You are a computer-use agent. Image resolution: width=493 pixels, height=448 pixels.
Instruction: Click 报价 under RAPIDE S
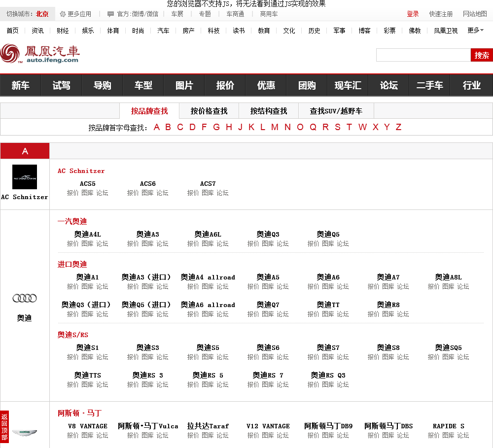click(433, 435)
